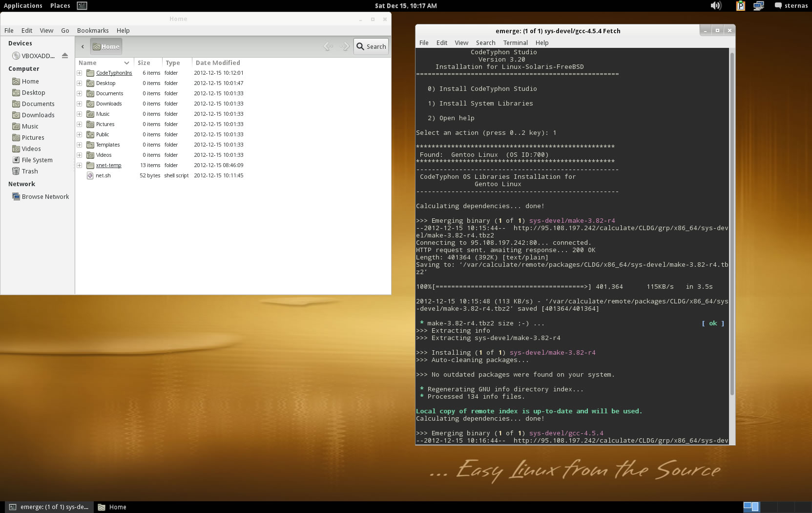
Task: Expand the Pictures folder row
Action: click(x=79, y=124)
